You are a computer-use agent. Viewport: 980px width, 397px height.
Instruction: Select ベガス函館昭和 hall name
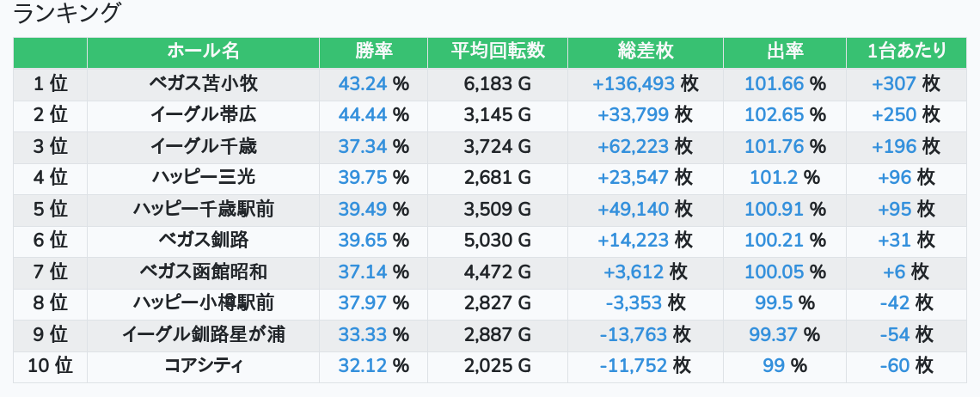(203, 272)
